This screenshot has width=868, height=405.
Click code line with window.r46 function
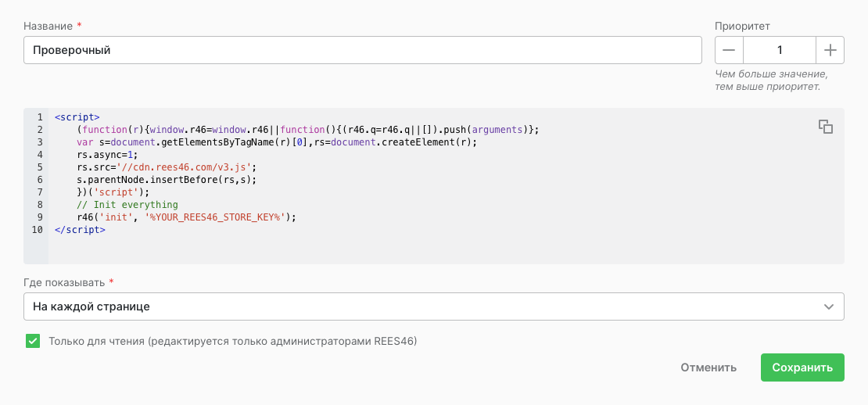click(x=308, y=130)
